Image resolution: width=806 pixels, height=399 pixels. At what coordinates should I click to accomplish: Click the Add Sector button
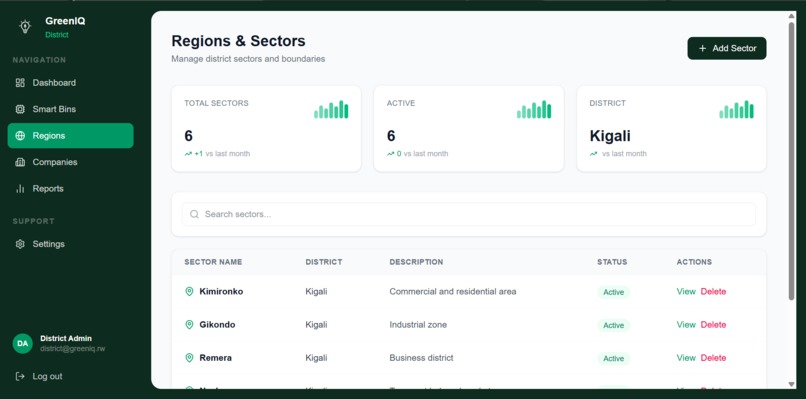pos(727,48)
